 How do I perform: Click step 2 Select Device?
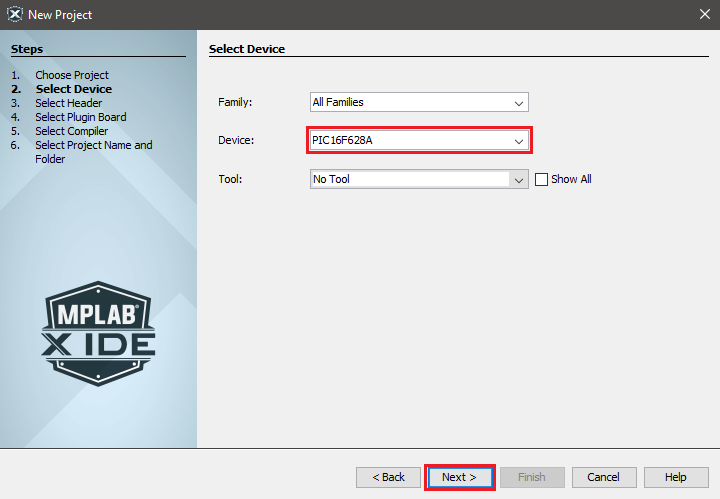click(73, 89)
